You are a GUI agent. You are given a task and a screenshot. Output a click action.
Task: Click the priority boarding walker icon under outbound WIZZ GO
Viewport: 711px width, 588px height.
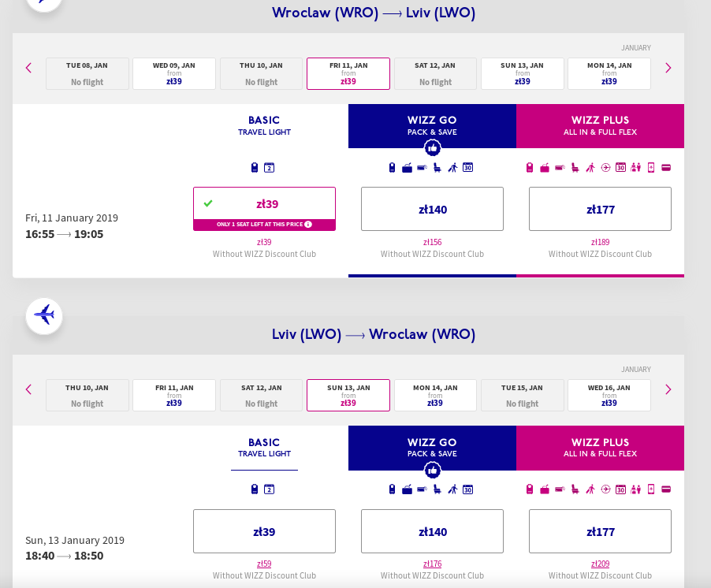452,168
